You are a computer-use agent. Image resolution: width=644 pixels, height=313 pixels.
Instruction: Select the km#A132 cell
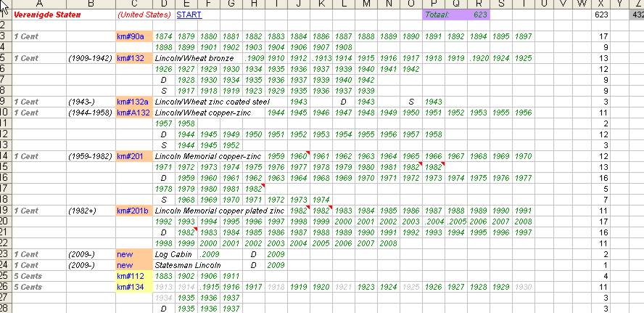coord(134,113)
